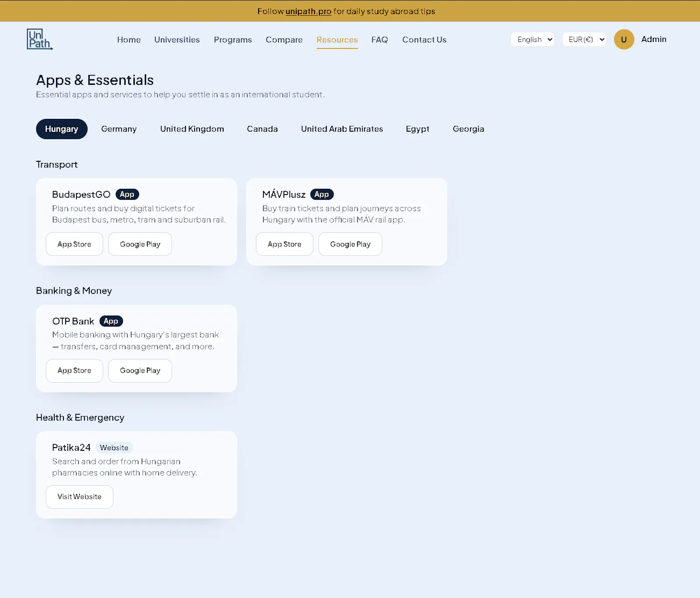Click the OTP Bank card title
700x598 pixels.
[x=73, y=321]
